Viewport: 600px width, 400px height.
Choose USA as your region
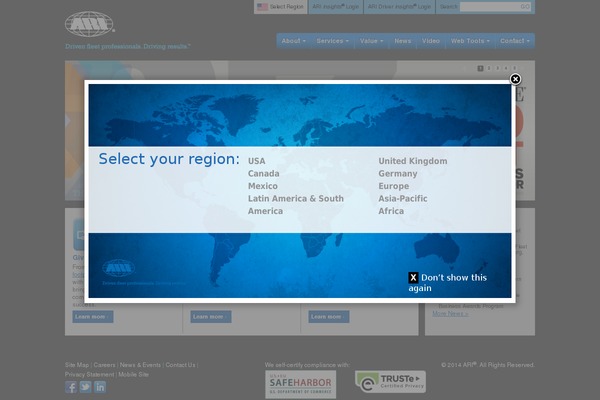(x=256, y=161)
